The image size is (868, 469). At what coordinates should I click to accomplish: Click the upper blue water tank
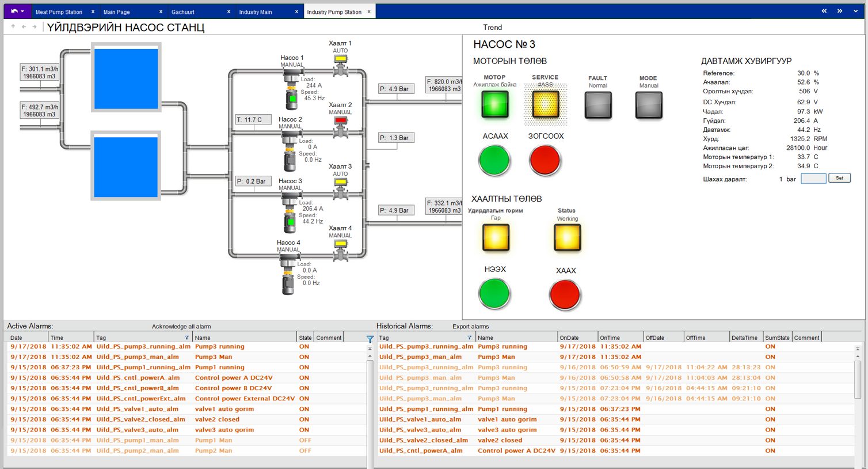click(126, 79)
